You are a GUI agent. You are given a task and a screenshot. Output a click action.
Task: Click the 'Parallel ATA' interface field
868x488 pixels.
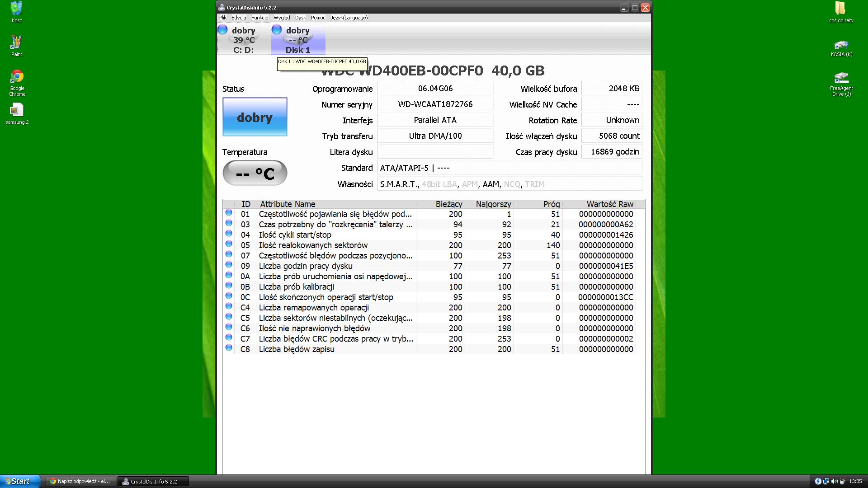(x=435, y=120)
